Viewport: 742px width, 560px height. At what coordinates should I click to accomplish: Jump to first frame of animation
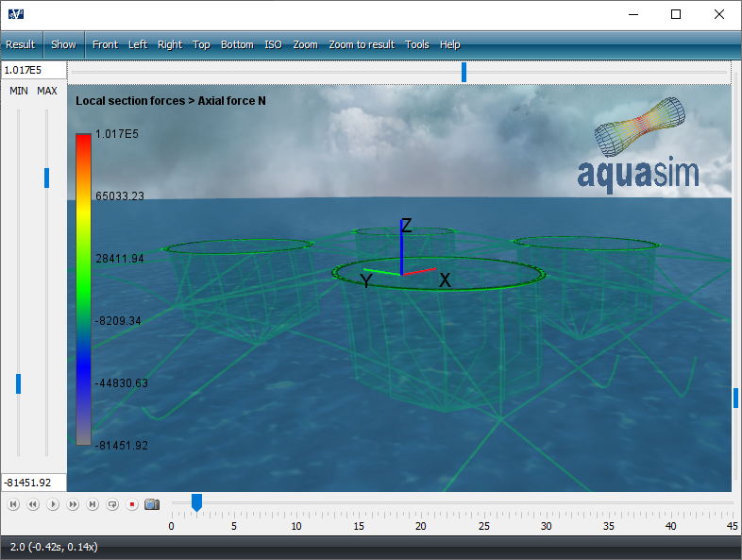point(13,504)
